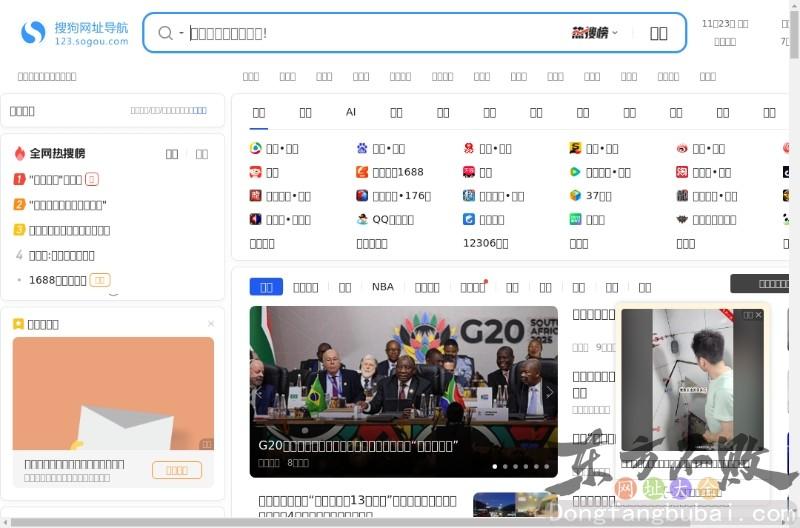This screenshot has height=528, width=800.
Task: Open the 12306 link
Action: click(x=485, y=243)
